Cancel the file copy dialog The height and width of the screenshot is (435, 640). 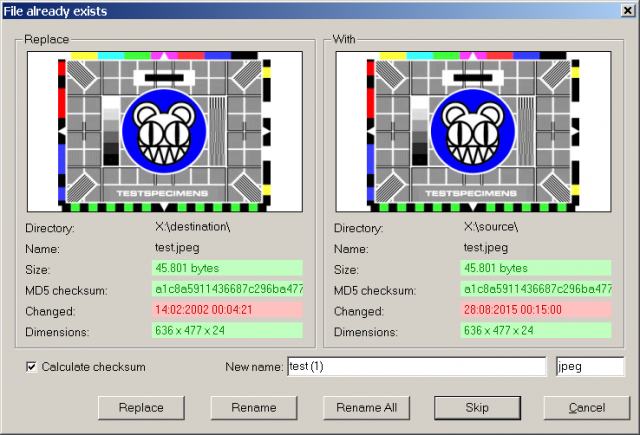[x=587, y=408]
